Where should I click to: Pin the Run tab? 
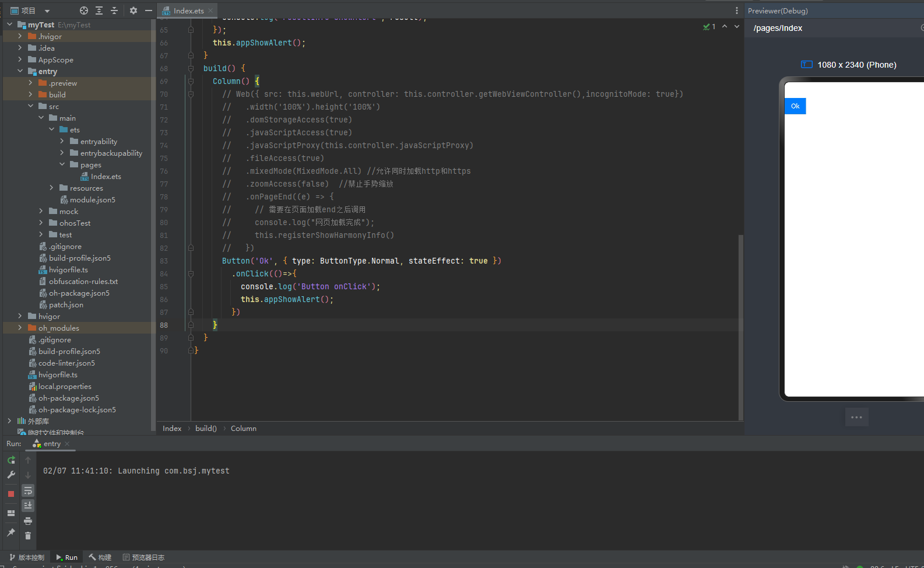point(11,532)
